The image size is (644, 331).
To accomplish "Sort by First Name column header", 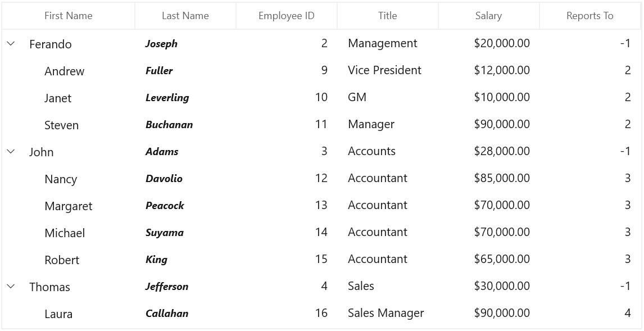I will [68, 16].
